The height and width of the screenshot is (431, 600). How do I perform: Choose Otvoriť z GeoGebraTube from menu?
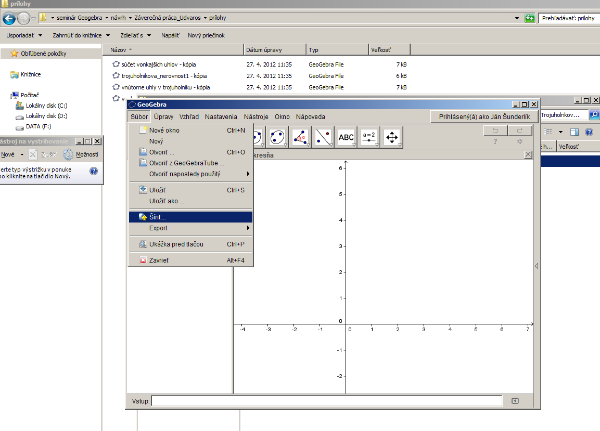[191, 163]
